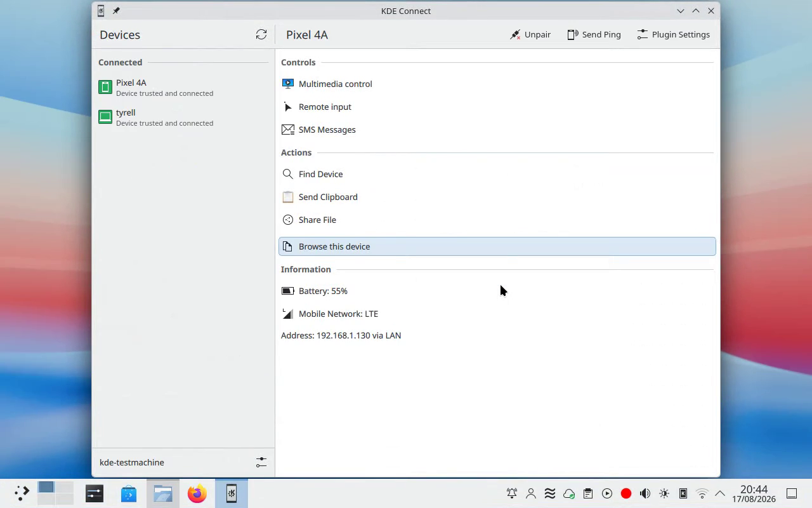Screen dimensions: 812x508
Task: Minimize the KDE Connect window
Action: (681, 11)
